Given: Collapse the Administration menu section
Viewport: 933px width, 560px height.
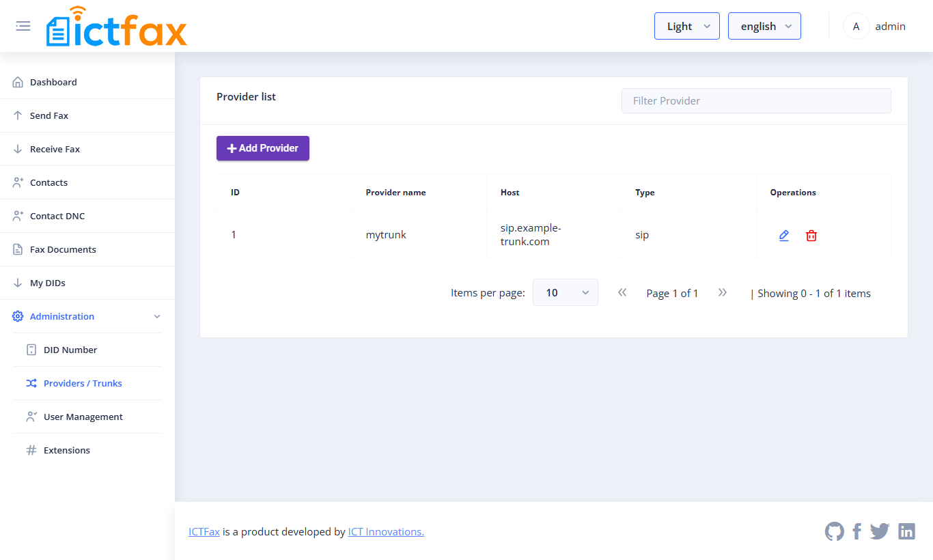Looking at the screenshot, I should pos(87,316).
